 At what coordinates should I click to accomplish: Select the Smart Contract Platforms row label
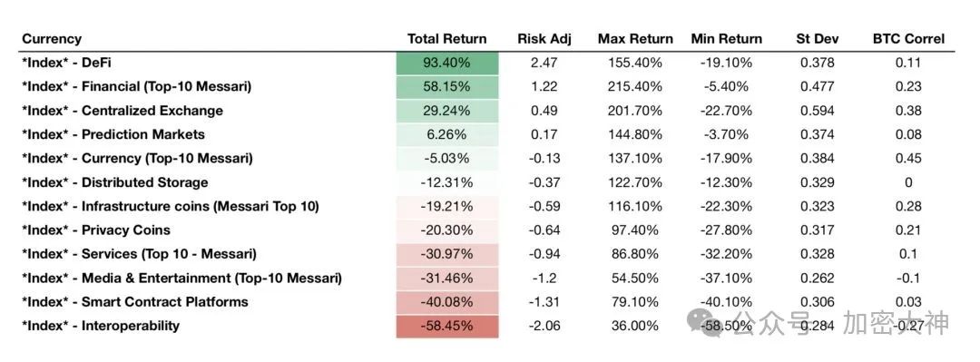pos(135,302)
